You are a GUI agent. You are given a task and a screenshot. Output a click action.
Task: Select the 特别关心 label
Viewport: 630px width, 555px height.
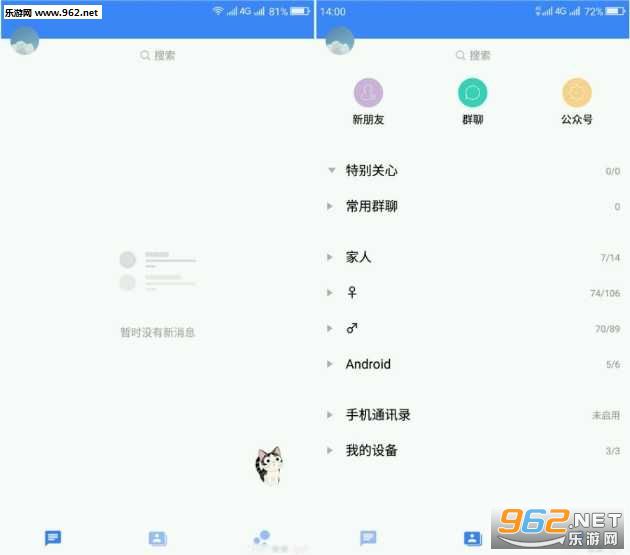tap(372, 170)
